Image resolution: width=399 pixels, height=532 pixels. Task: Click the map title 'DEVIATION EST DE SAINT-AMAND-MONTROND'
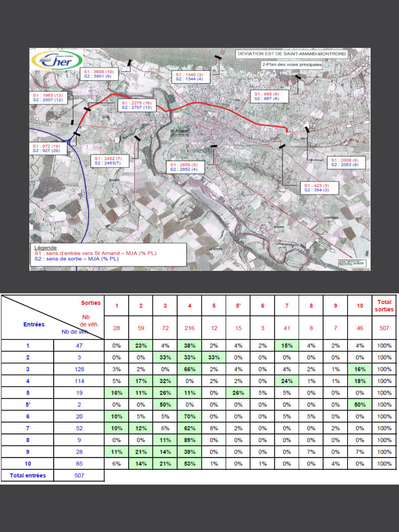pos(292,54)
